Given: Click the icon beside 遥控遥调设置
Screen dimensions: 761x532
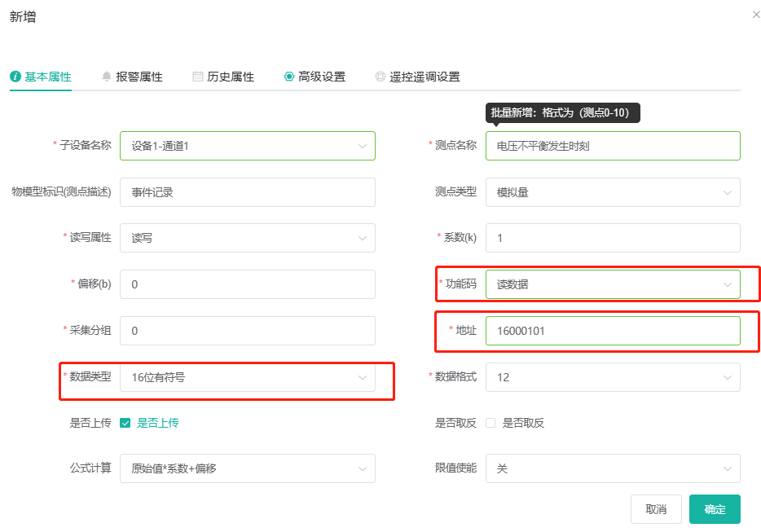Looking at the screenshot, I should pos(380,77).
